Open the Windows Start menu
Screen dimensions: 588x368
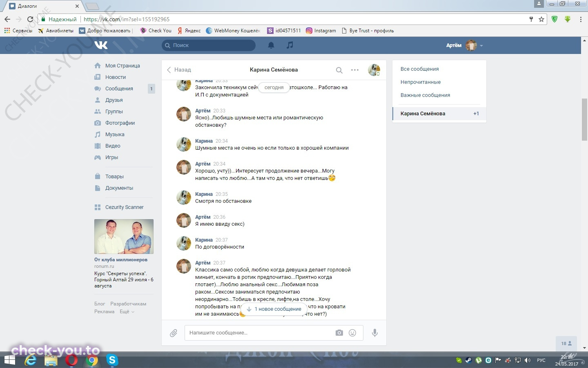pos(9,360)
